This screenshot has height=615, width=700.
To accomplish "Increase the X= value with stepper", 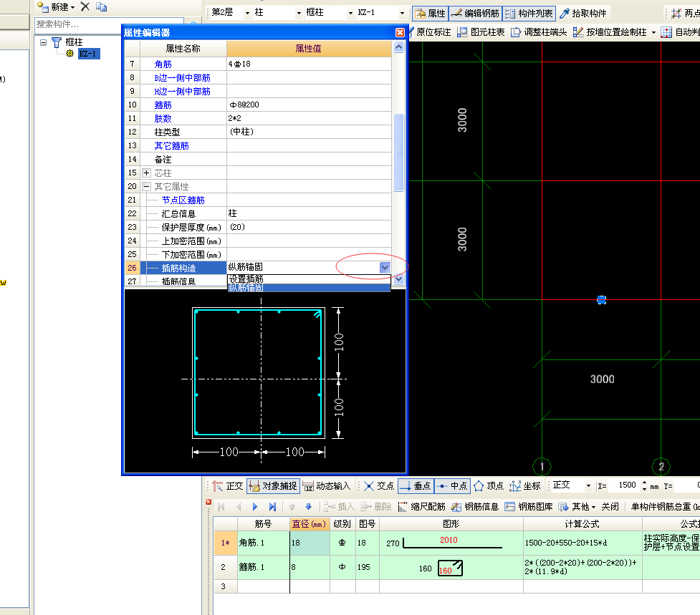I will click(x=644, y=483).
